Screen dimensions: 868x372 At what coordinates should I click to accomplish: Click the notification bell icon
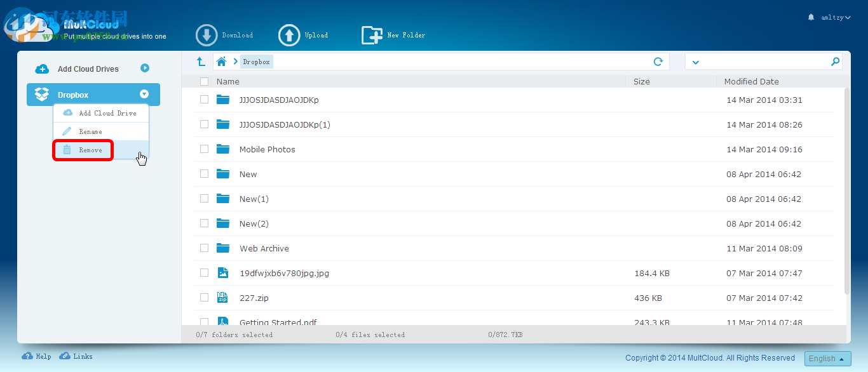(810, 17)
